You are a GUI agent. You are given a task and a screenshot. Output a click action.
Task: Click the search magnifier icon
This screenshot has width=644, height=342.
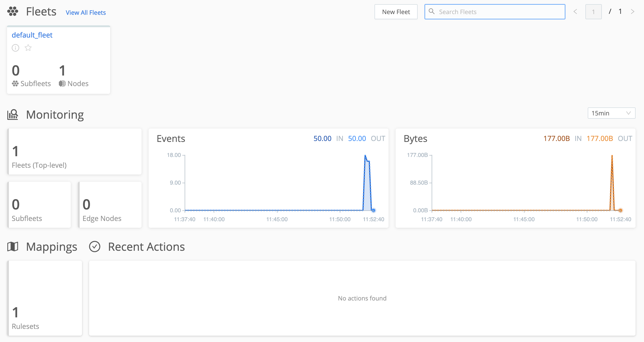coord(432,11)
